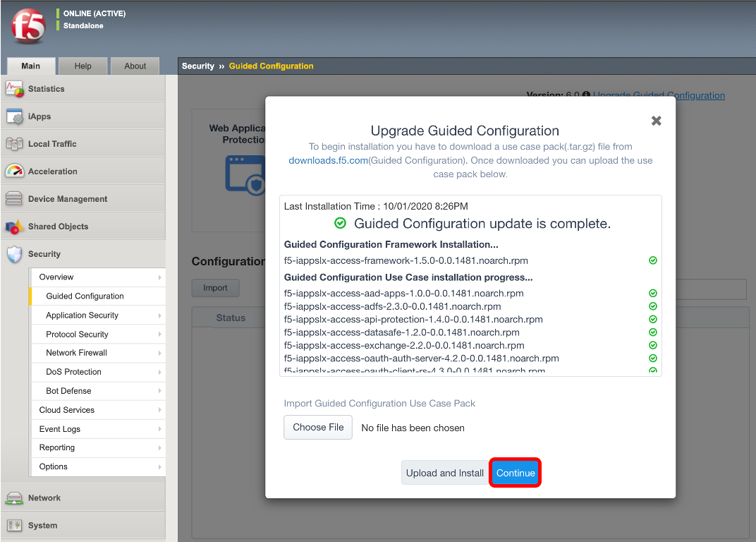Expand the Event Logs submenu arrow

point(159,429)
